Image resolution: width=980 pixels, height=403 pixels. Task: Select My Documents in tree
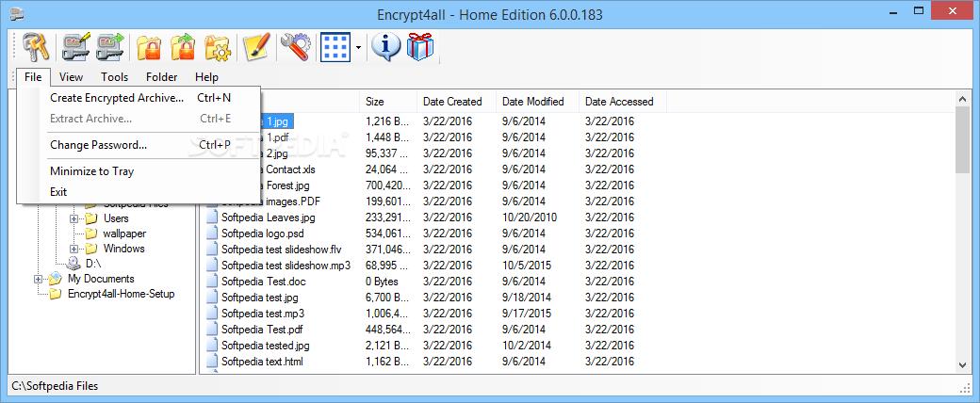[x=101, y=279]
